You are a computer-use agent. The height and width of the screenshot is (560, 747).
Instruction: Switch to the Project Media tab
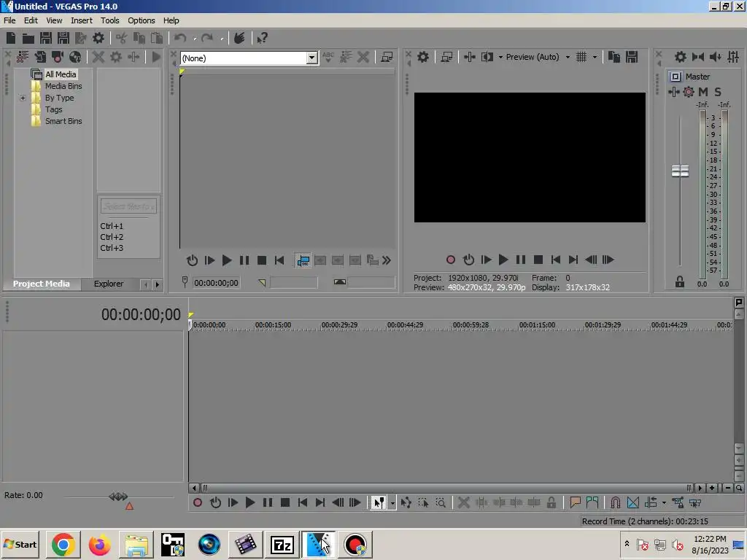(42, 284)
